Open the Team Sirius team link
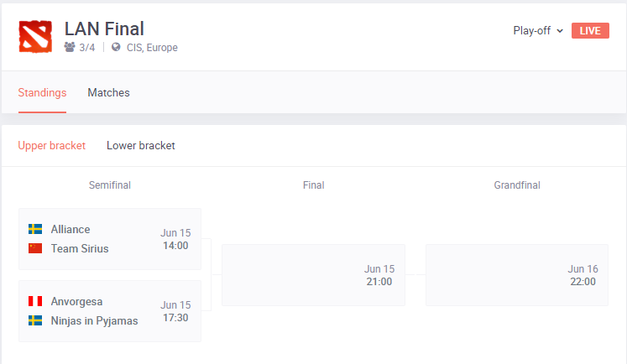The width and height of the screenshot is (627, 364). pos(80,248)
